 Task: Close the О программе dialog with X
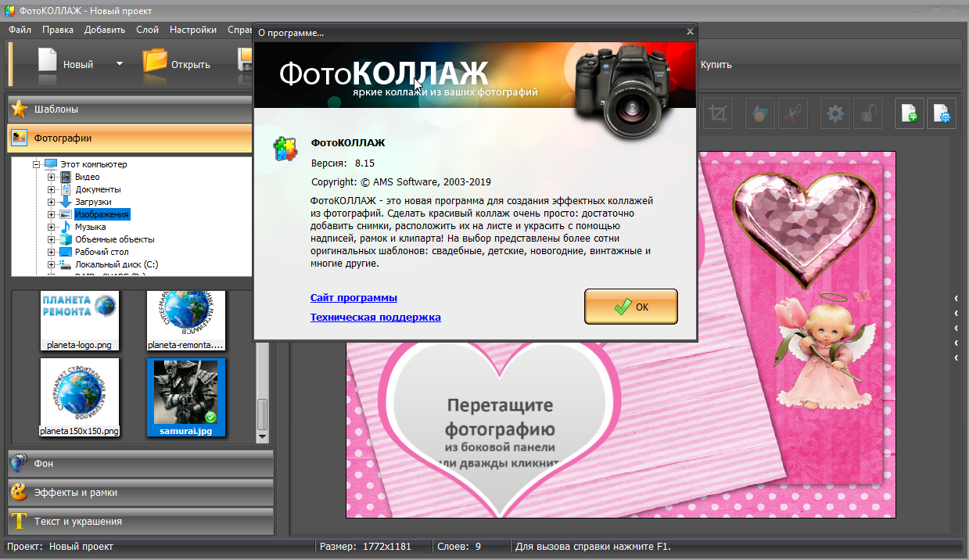coord(689,32)
